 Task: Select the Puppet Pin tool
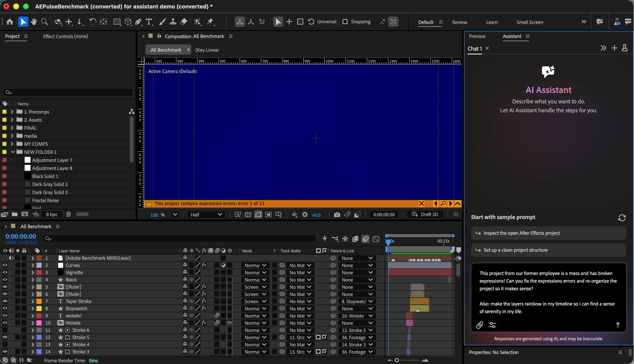click(210, 22)
